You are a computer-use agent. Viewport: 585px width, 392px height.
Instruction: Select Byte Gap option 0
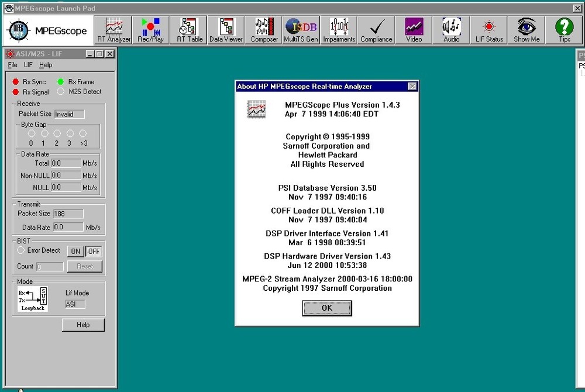[x=31, y=133]
